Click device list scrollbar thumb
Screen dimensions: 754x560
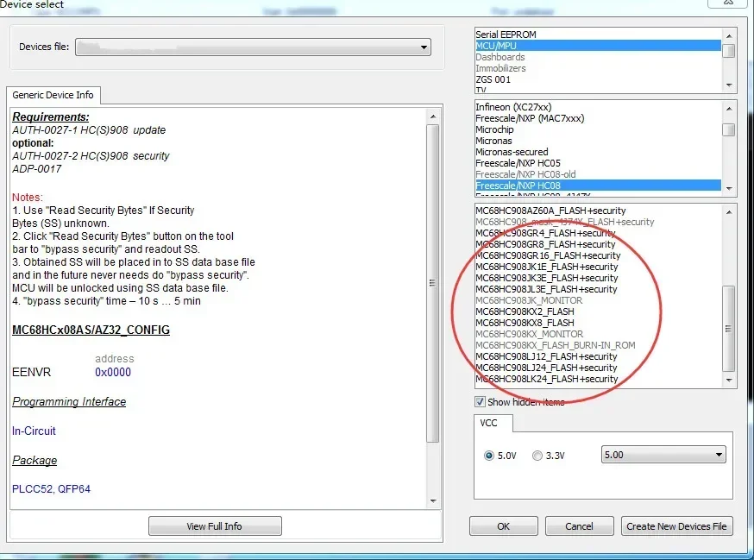(x=729, y=329)
